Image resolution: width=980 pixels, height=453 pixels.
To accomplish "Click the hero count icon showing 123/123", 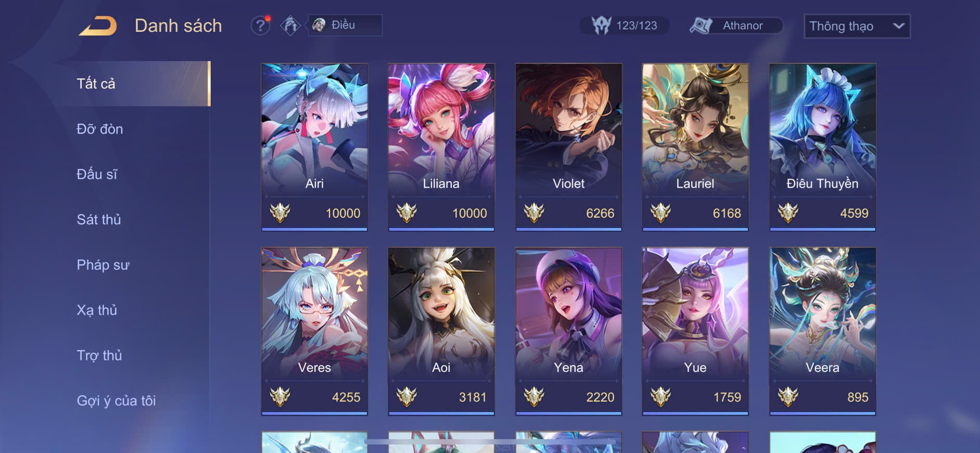I will coord(601,25).
